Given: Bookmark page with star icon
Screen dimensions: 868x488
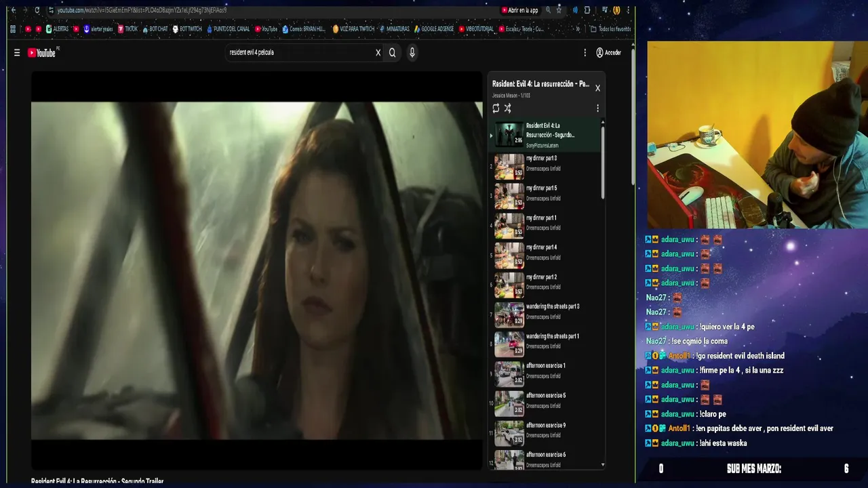Looking at the screenshot, I should click(559, 10).
